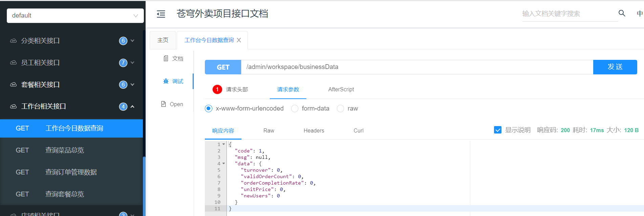Click the Open file icon
The height and width of the screenshot is (216, 644).
[164, 104]
